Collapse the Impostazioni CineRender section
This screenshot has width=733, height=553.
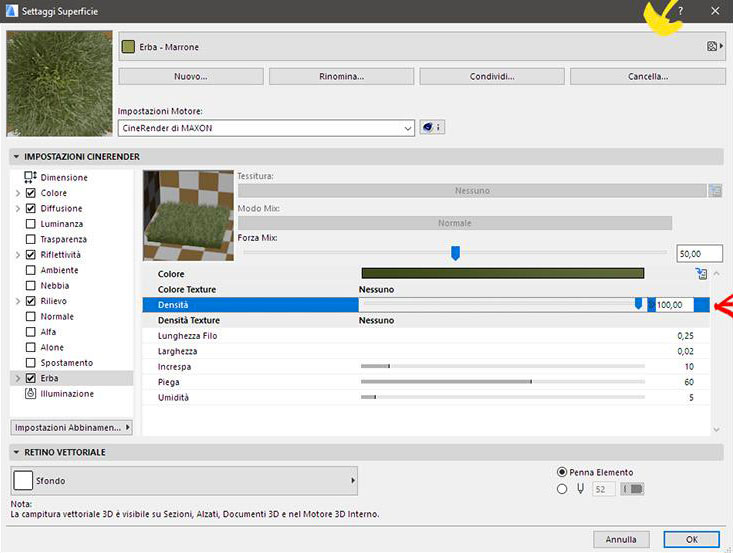click(x=16, y=157)
